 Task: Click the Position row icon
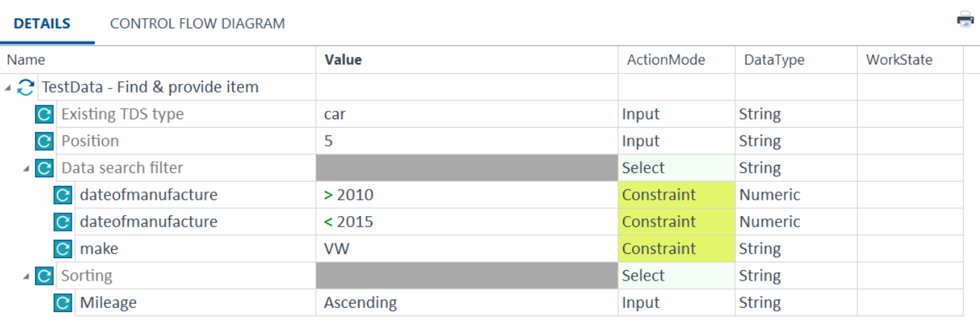click(44, 141)
